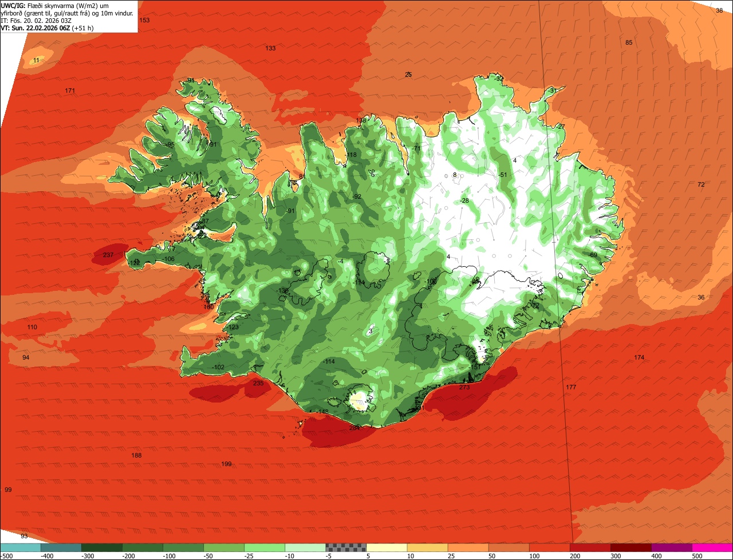This screenshot has width=733, height=560.
Task: Click the map value -102
Action: point(218,367)
